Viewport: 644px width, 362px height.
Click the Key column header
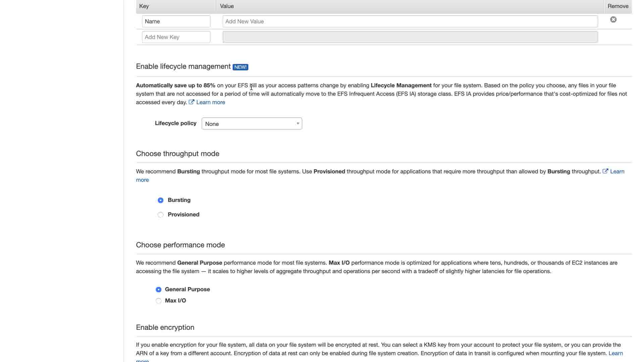pyautogui.click(x=144, y=6)
